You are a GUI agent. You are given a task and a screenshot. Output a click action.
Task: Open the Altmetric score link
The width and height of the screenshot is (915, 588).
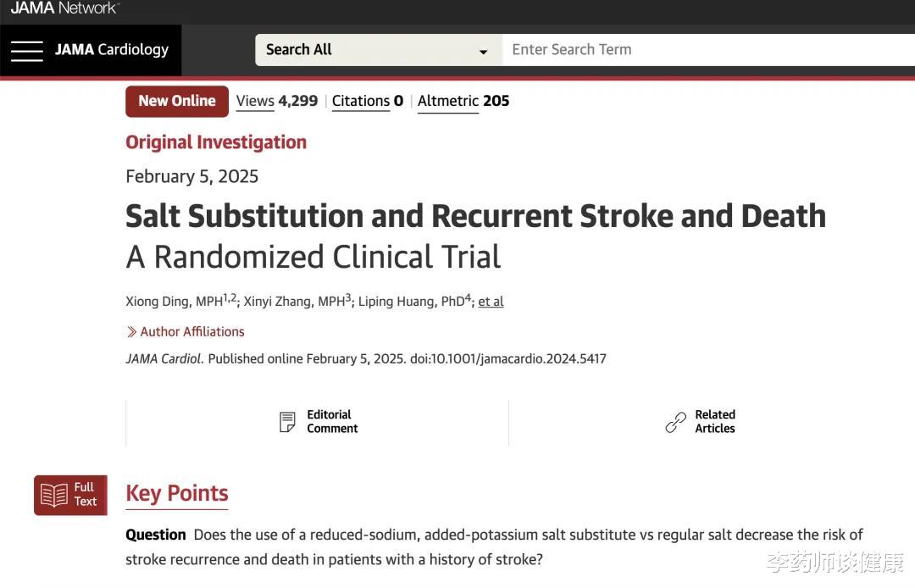tap(463, 101)
